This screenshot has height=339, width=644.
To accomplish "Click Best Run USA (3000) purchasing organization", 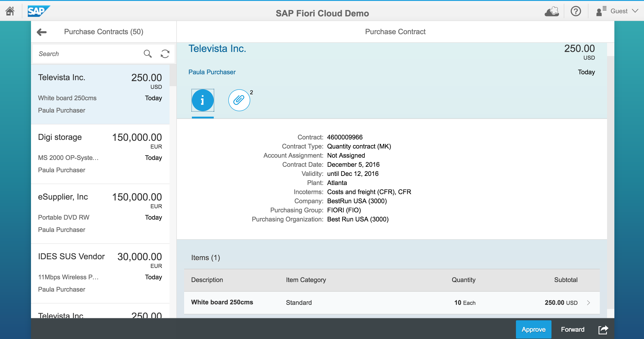I will [x=358, y=219].
